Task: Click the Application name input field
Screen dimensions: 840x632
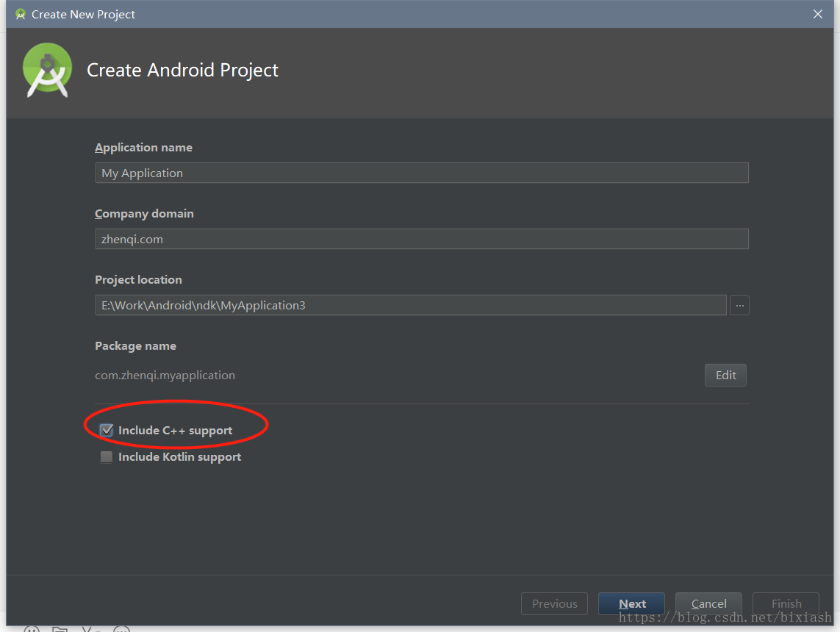Action: click(x=422, y=173)
